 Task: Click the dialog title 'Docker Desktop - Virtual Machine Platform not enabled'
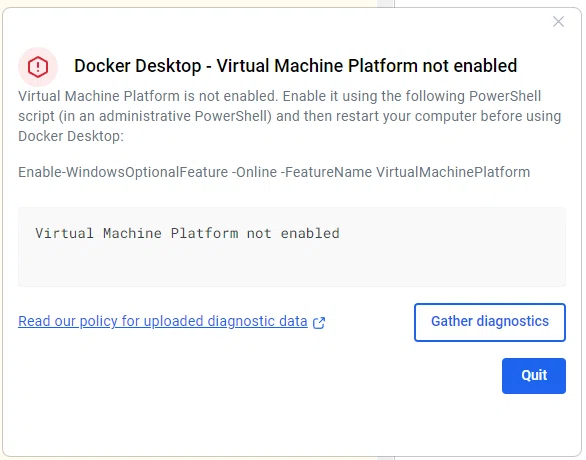pyautogui.click(x=295, y=66)
